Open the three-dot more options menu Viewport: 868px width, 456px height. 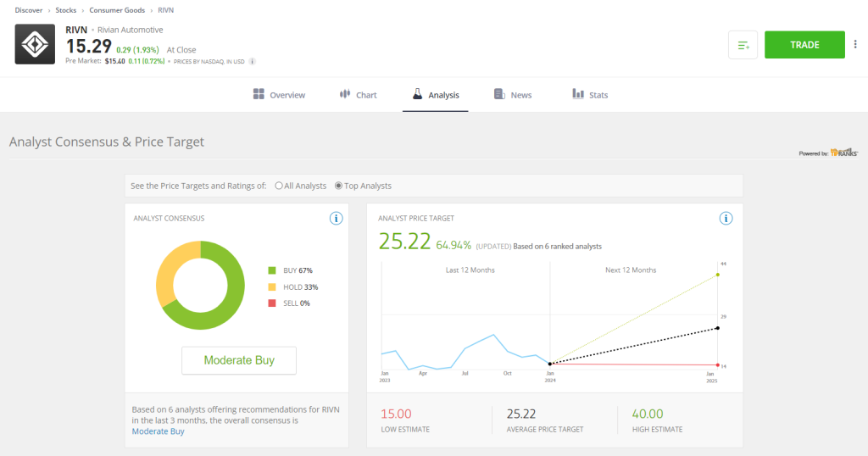[855, 45]
